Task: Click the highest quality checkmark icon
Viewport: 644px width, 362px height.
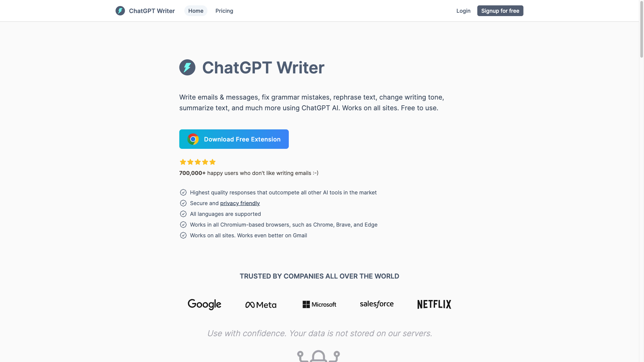Action: (x=183, y=193)
